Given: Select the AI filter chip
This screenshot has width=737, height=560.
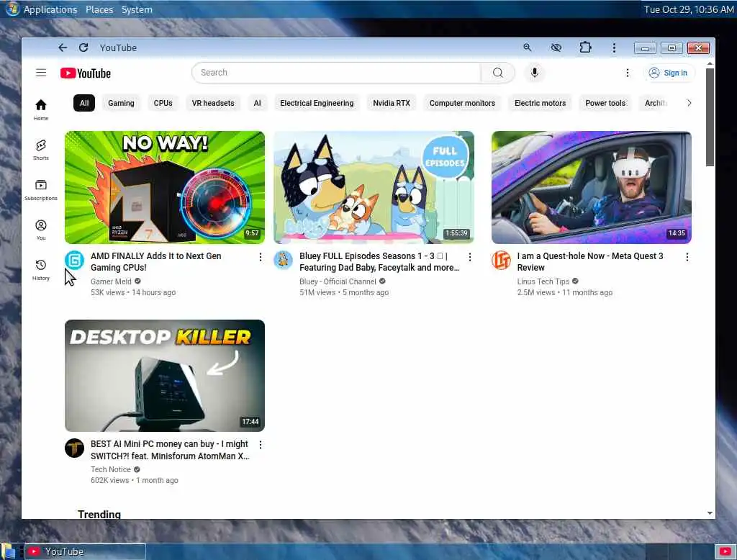Looking at the screenshot, I should click(257, 103).
